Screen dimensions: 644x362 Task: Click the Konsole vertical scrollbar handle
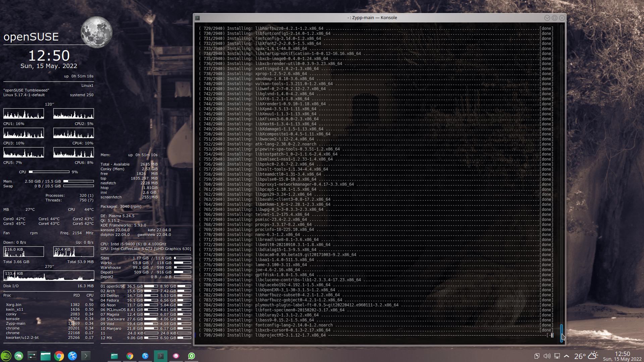coord(561,333)
